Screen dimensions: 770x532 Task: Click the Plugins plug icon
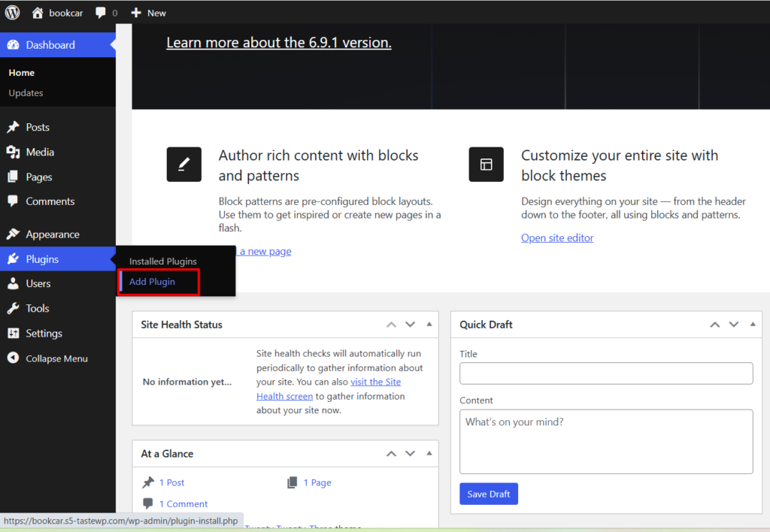pos(14,258)
